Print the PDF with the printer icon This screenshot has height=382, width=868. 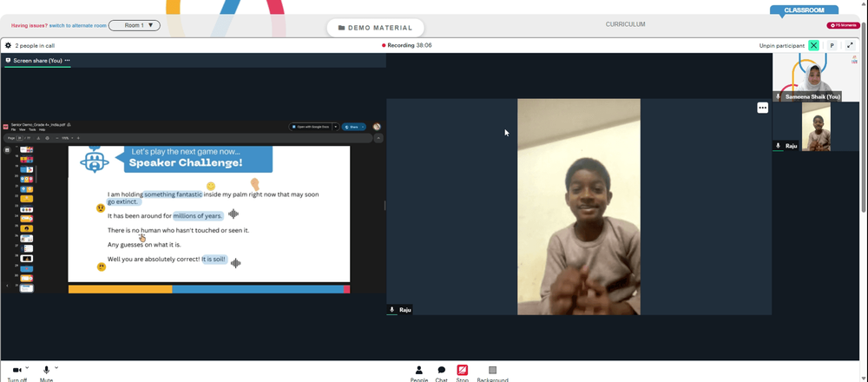47,138
